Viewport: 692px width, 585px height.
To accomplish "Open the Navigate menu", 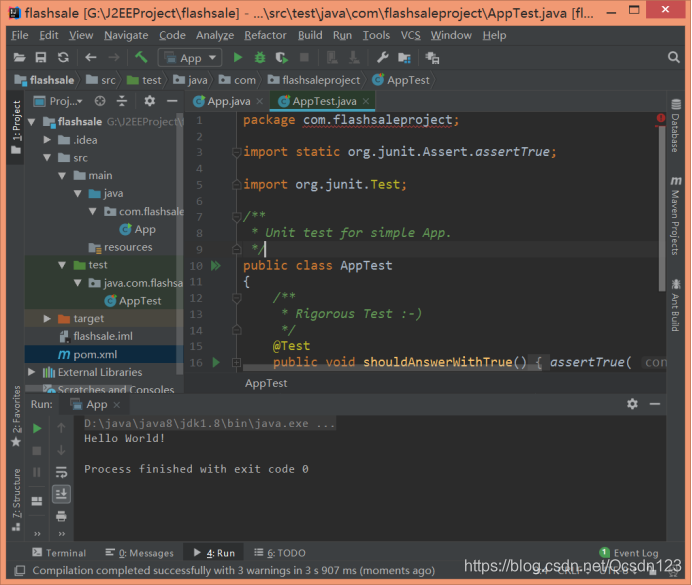I will [x=126, y=35].
